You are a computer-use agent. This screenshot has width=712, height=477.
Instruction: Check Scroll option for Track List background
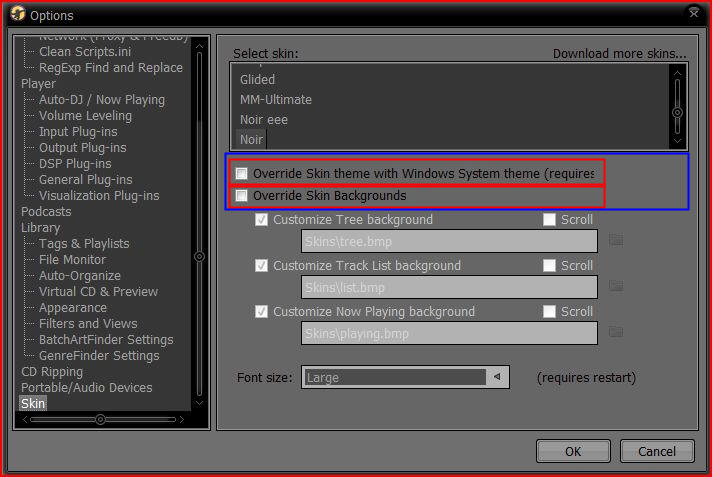pos(549,266)
